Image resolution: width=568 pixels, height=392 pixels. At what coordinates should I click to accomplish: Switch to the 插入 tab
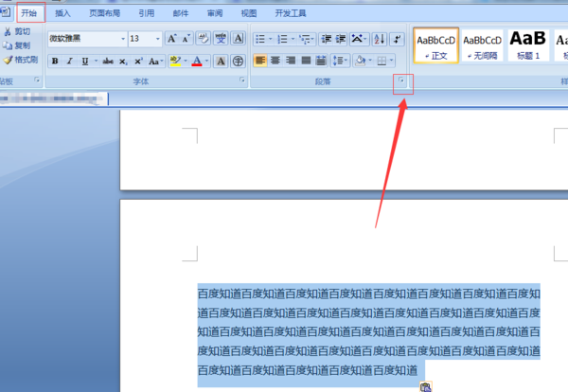(x=62, y=13)
